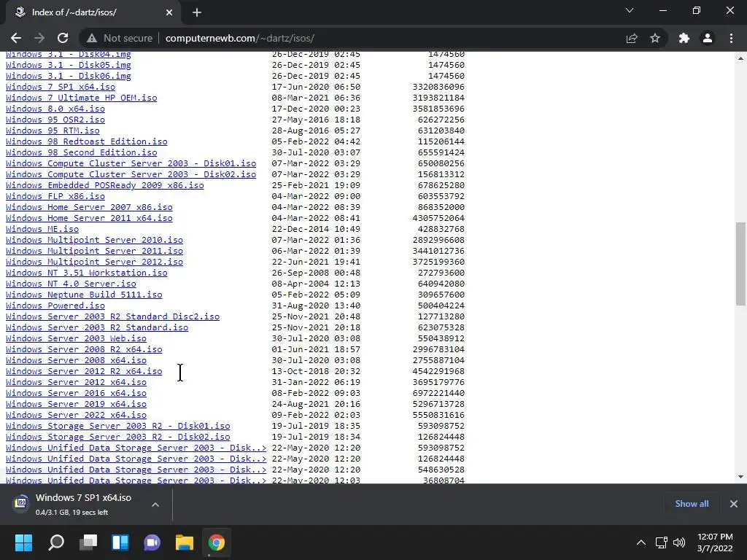Click the page vertical scrollbar thumb
This screenshot has width=747, height=560.
pos(740,263)
